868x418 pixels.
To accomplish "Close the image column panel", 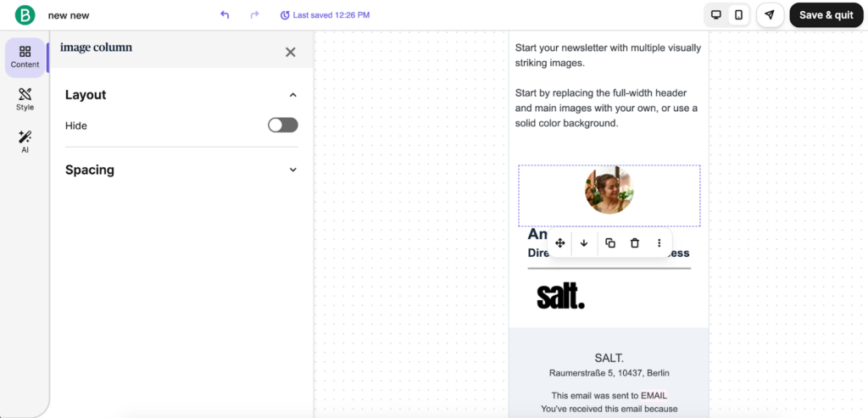I will coord(290,52).
